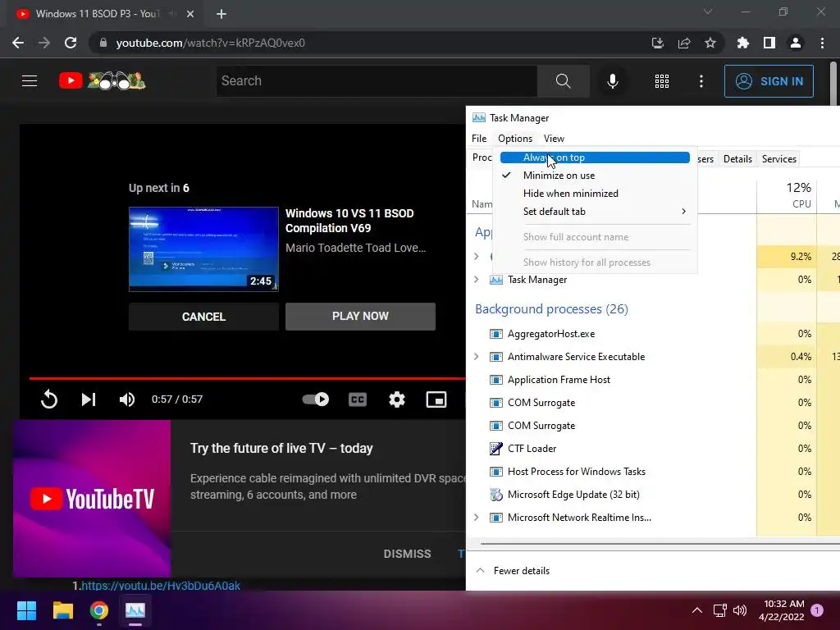Open a new Chrome tab
840x630 pixels.
tap(221, 14)
